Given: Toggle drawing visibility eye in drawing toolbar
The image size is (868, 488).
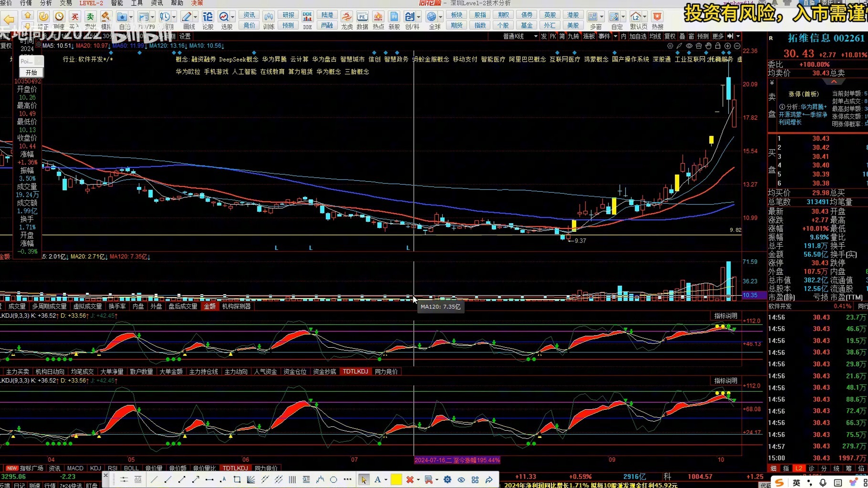Looking at the screenshot, I should 461,479.
